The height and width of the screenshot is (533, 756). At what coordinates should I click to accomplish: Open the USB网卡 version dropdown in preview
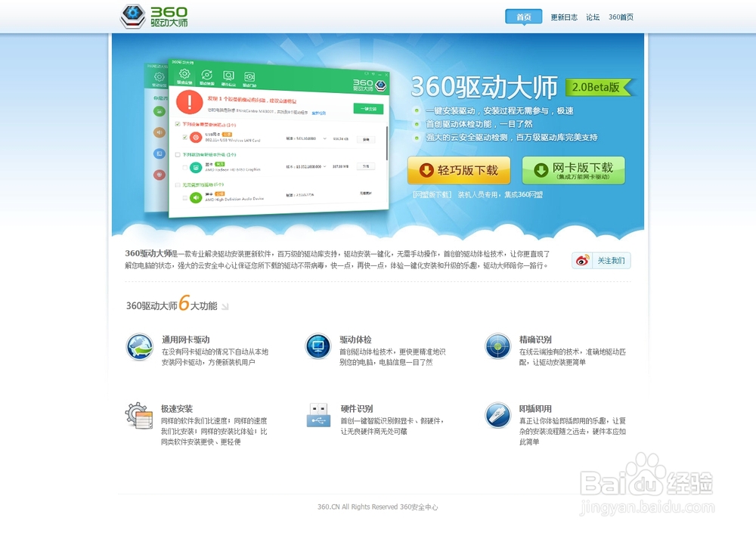[x=324, y=138]
